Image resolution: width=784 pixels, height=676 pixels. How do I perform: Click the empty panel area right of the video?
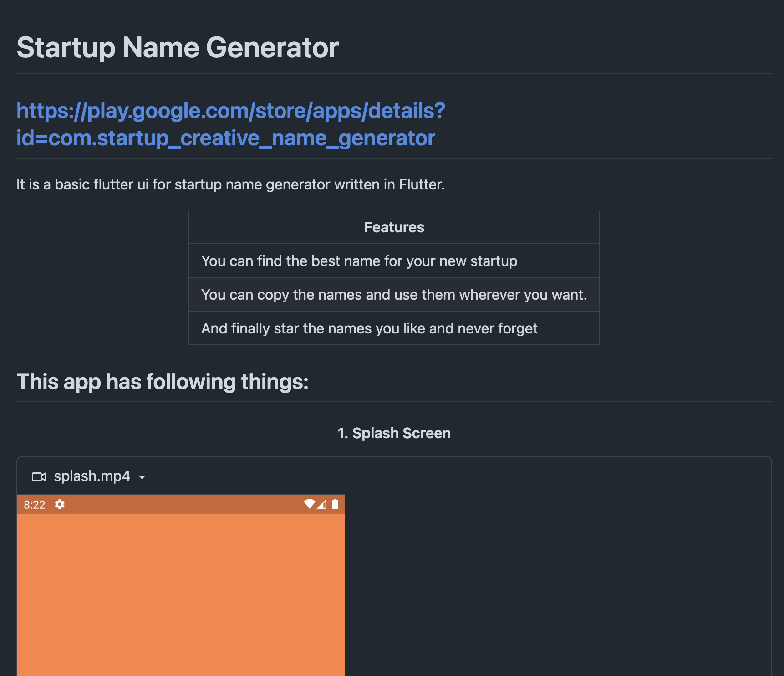point(555,583)
